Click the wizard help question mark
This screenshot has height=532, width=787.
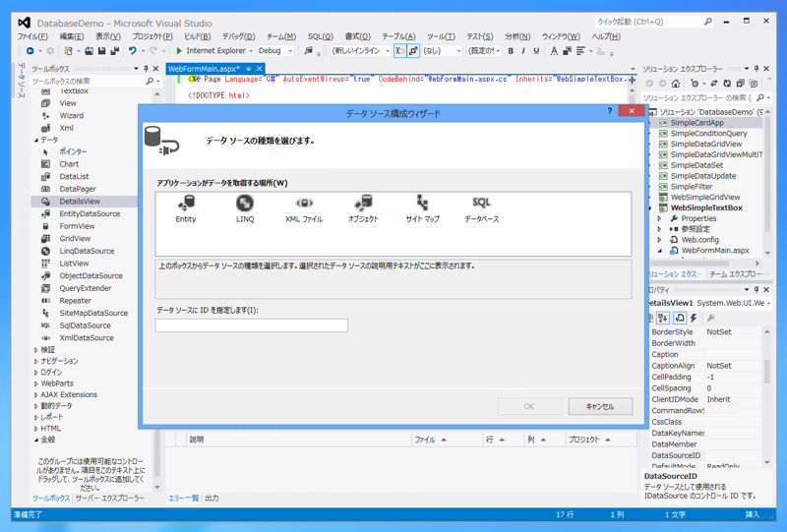pyautogui.click(x=610, y=111)
